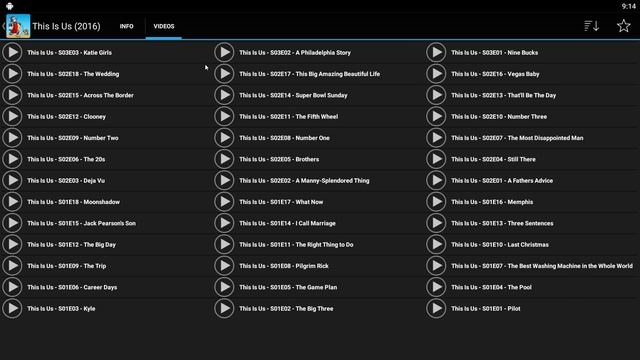Play S01E05 The Game Plan icon

click(x=224, y=287)
